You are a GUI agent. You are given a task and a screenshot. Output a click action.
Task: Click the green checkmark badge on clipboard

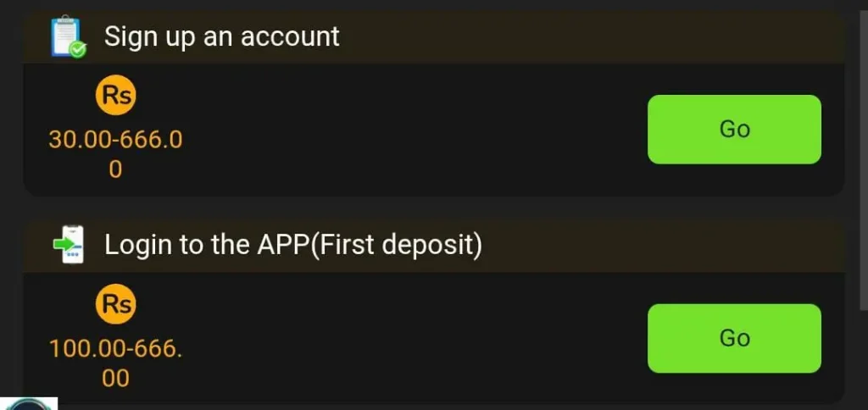click(78, 50)
